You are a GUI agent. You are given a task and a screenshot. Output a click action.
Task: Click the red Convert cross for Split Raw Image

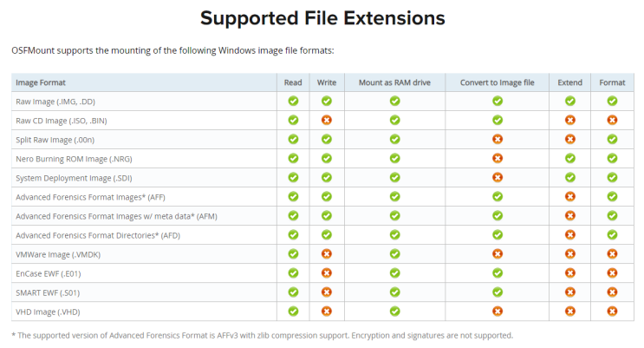498,139
